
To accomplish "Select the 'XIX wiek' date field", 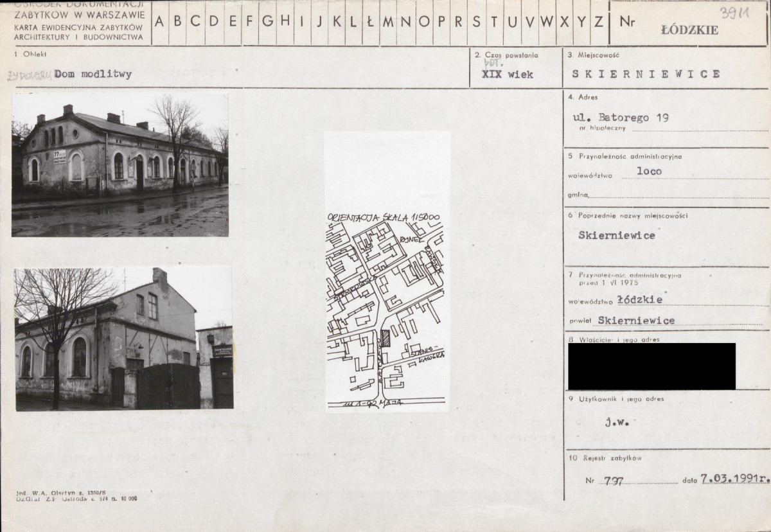I will tap(507, 75).
